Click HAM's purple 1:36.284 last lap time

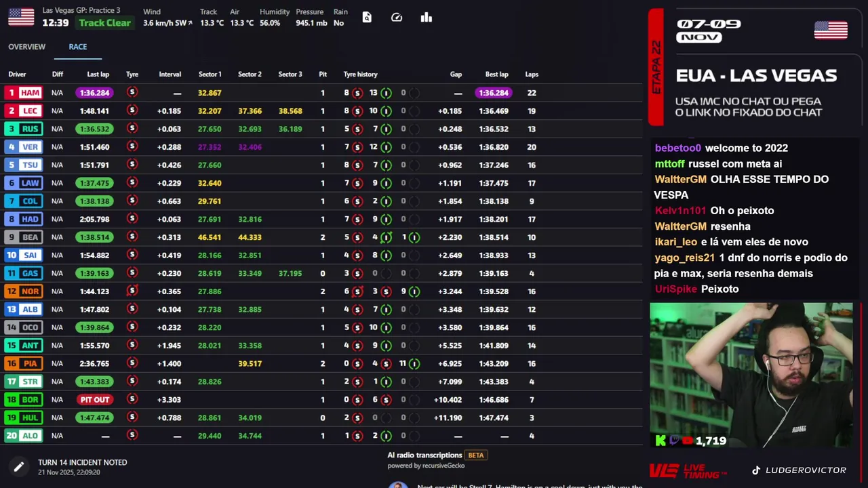click(x=95, y=93)
